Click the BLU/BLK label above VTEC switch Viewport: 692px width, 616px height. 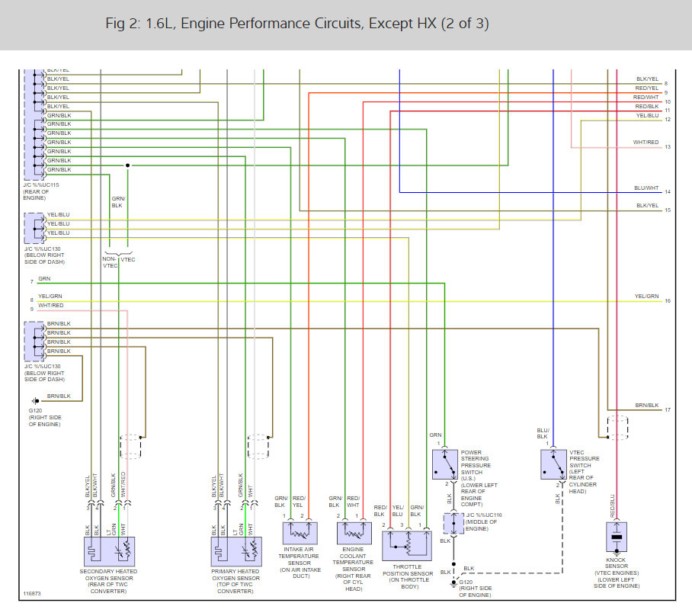(543, 433)
